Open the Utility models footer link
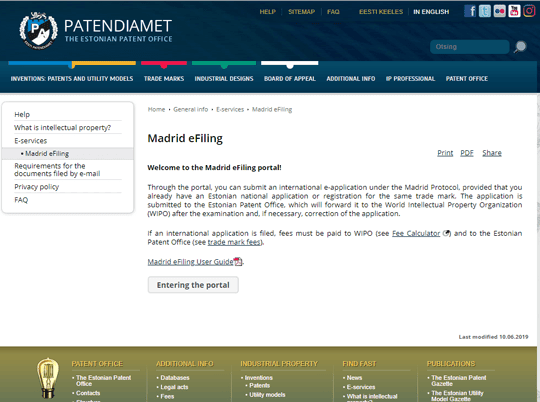The height and width of the screenshot is (402, 540). 267,394
